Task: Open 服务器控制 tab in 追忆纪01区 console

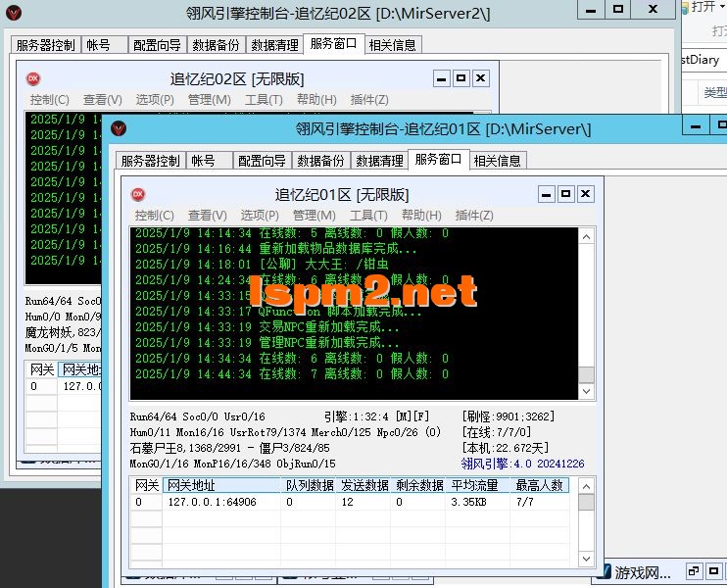Action: 150,161
